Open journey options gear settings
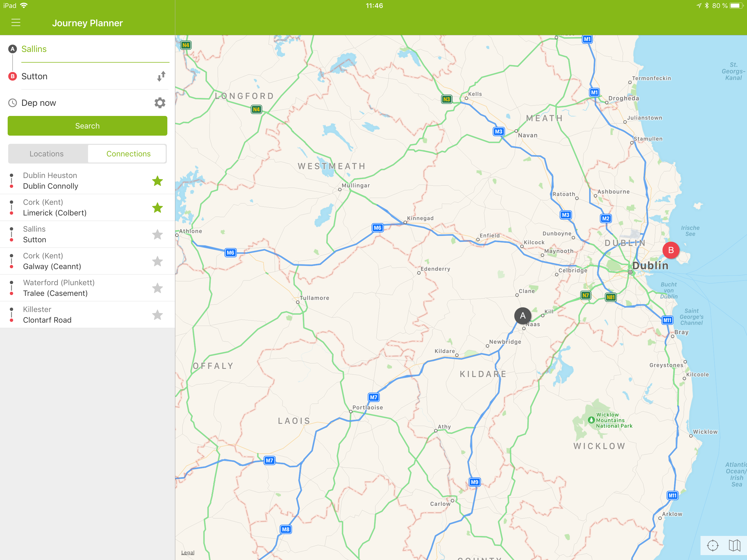Image resolution: width=747 pixels, height=560 pixels. click(x=160, y=103)
